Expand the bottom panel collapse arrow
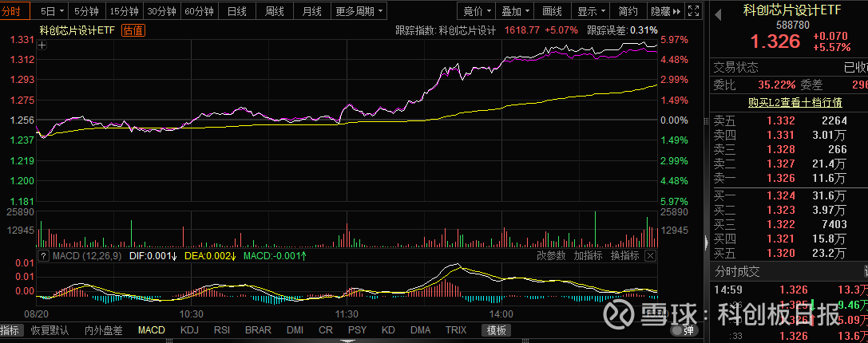The width and height of the screenshot is (868, 343). [348, 341]
